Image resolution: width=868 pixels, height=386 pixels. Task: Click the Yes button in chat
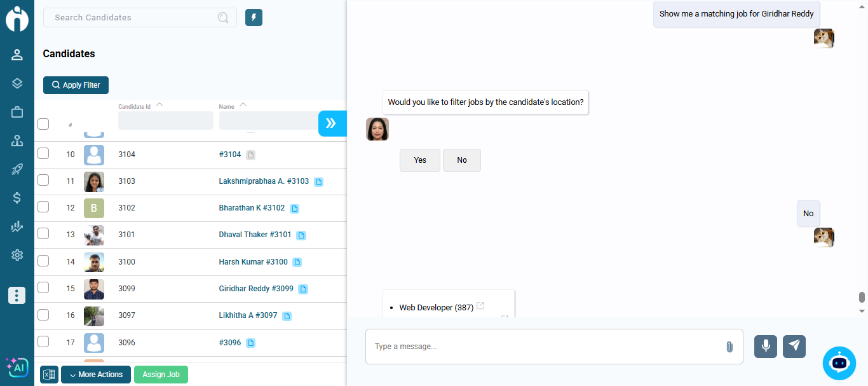419,160
